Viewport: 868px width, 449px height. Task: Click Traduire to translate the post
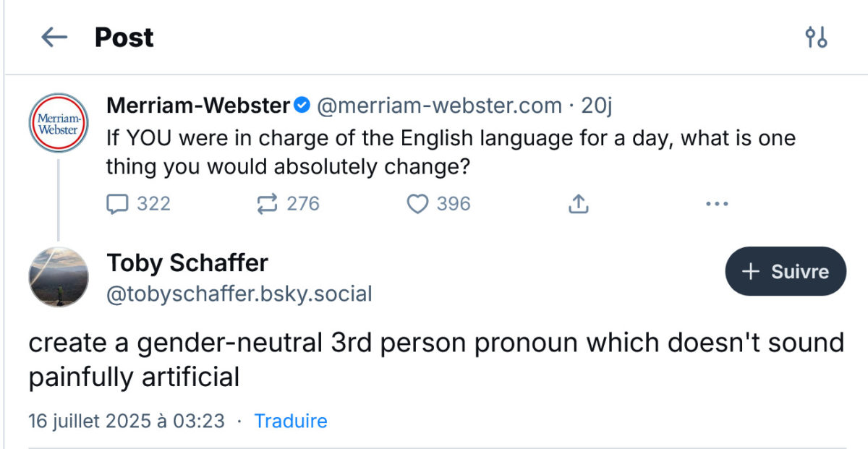coord(291,421)
